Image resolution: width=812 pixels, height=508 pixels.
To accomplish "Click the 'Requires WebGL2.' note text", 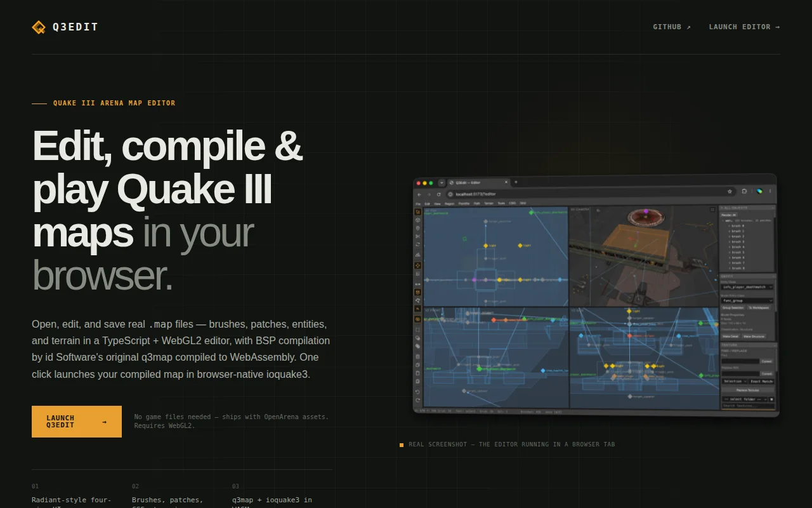I will point(165,426).
